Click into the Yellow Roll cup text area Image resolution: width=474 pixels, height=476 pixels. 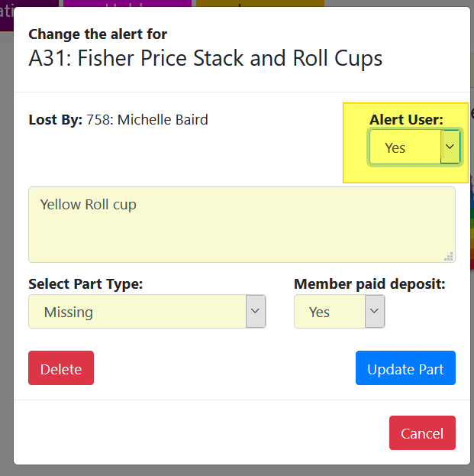coord(241,225)
